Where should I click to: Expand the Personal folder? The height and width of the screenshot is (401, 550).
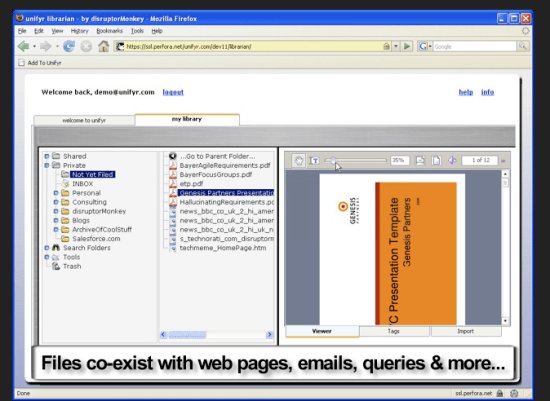(x=56, y=193)
